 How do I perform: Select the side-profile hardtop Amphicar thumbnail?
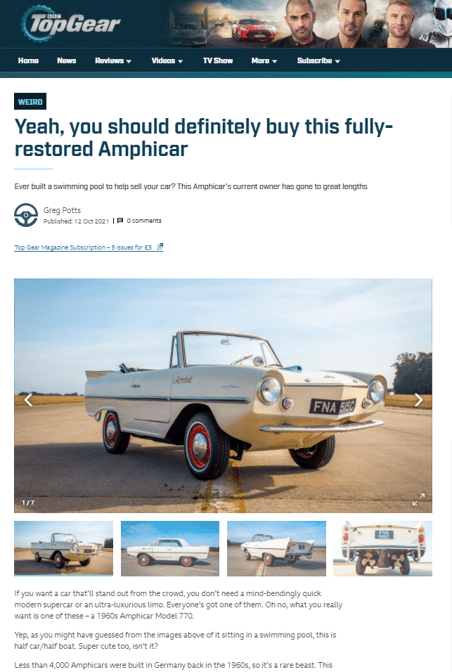pos(170,548)
